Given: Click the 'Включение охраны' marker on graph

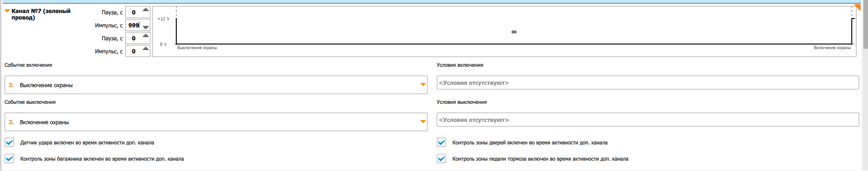Looking at the screenshot, I should click(832, 48).
